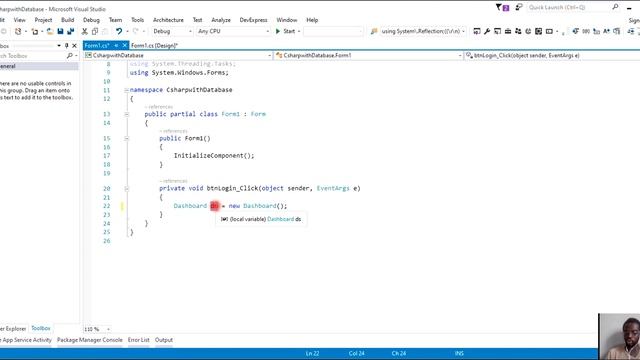This screenshot has width=640, height=360.
Task: Open the Help menu
Action: pyautogui.click(x=312, y=20)
